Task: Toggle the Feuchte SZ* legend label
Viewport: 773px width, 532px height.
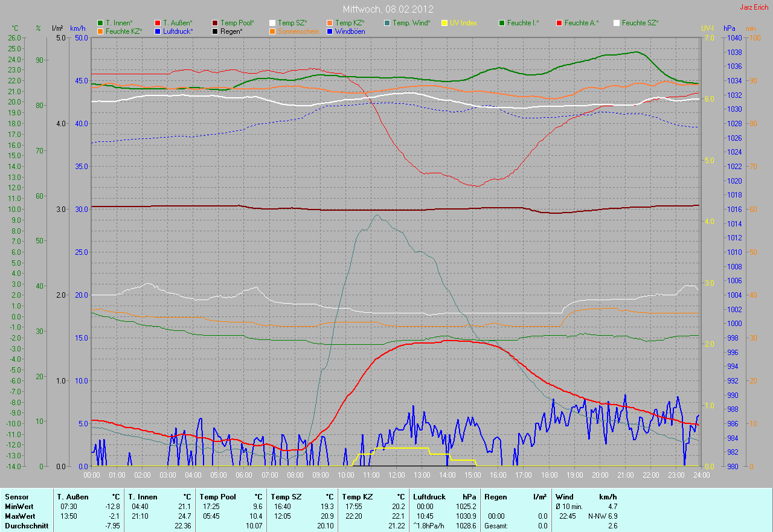Action: pyautogui.click(x=640, y=23)
